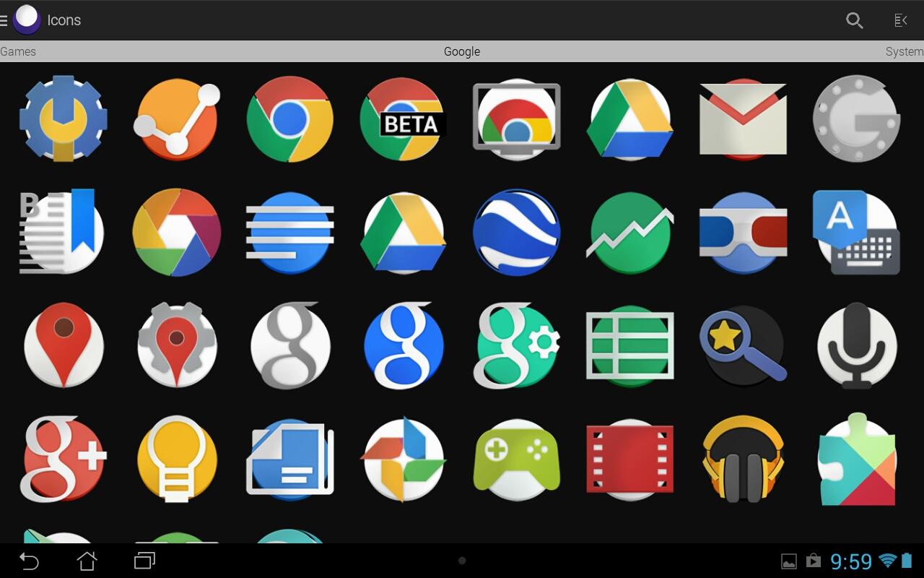
Task: Tap the search magnifier in top bar
Action: point(855,20)
